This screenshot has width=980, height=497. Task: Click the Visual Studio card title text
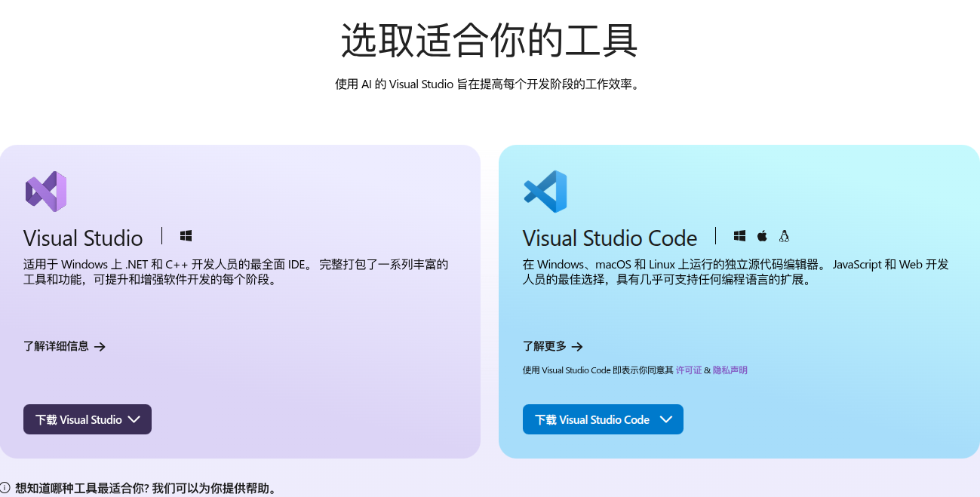83,238
